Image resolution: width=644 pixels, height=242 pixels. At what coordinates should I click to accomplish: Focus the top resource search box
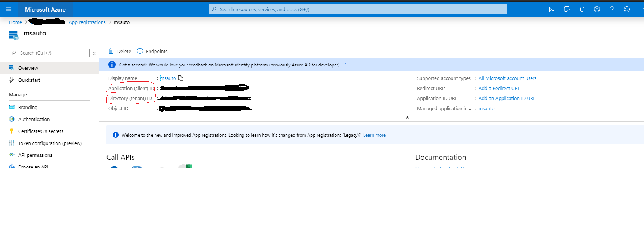tap(358, 9)
